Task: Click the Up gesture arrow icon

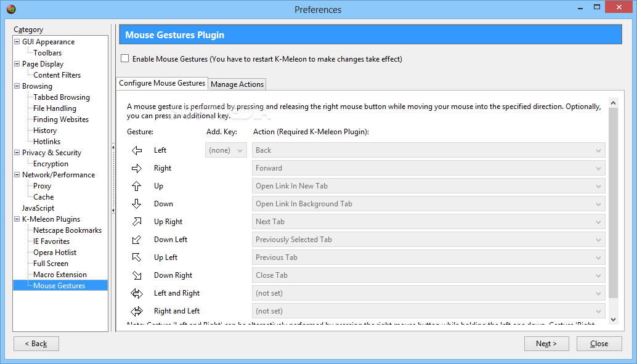Action: click(x=137, y=186)
